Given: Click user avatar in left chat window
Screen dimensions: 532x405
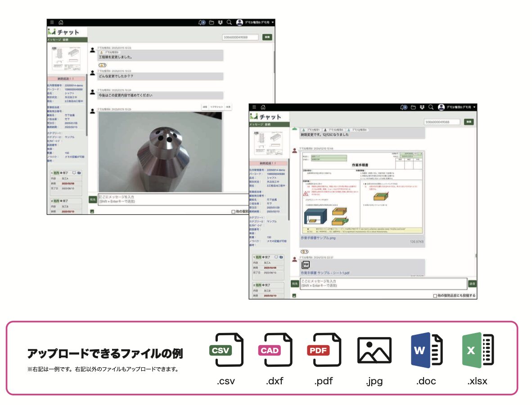Looking at the screenshot, I should click(x=239, y=22).
